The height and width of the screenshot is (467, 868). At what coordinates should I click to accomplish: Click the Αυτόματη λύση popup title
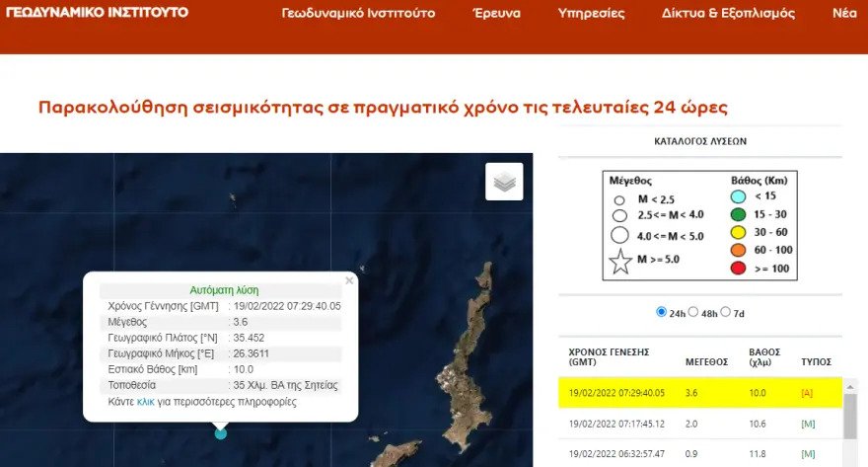pyautogui.click(x=224, y=290)
